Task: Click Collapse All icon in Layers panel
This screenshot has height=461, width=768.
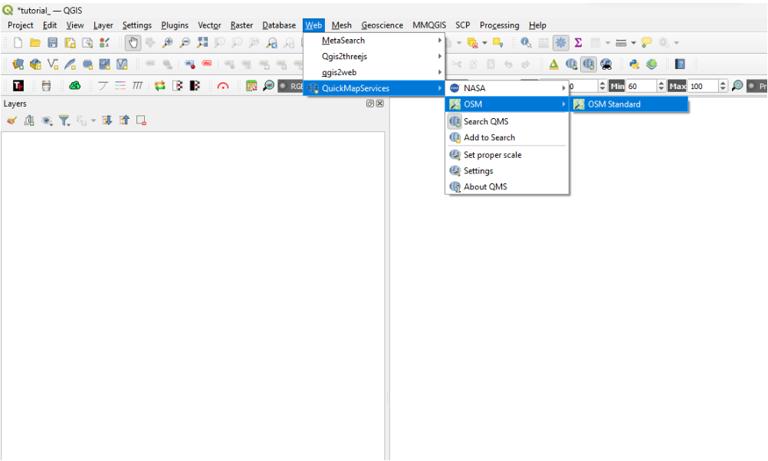Action: pyautogui.click(x=124, y=120)
